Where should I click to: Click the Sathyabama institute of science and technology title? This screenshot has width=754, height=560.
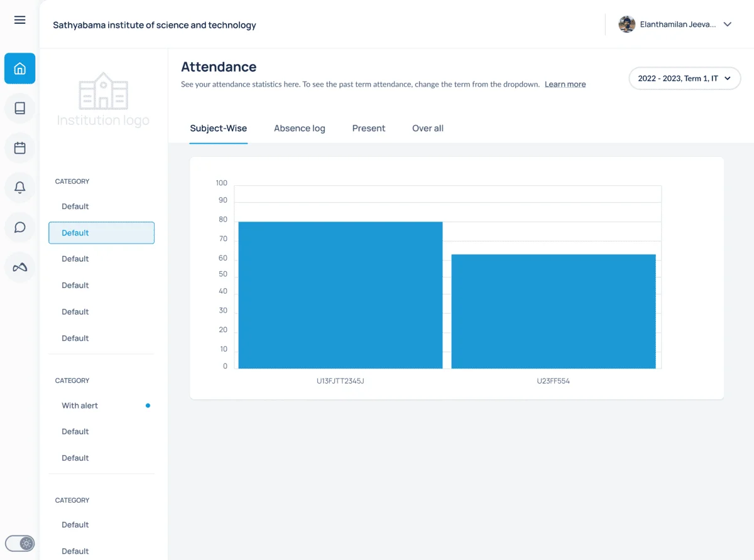coord(155,25)
